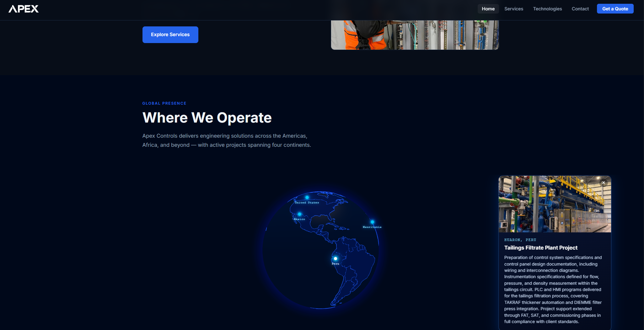Click the APEX logo
Viewport: 644px width, 330px height.
[24, 9]
